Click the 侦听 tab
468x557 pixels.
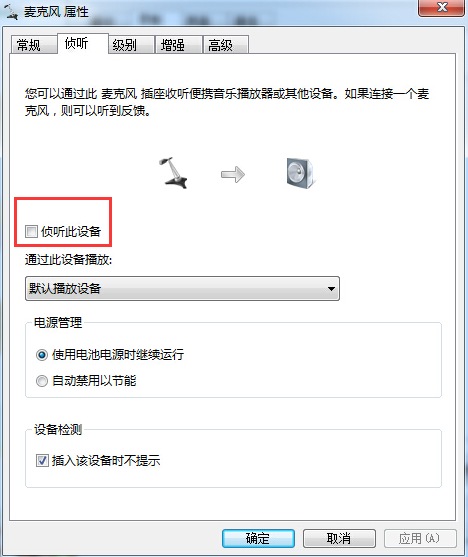[x=82, y=44]
